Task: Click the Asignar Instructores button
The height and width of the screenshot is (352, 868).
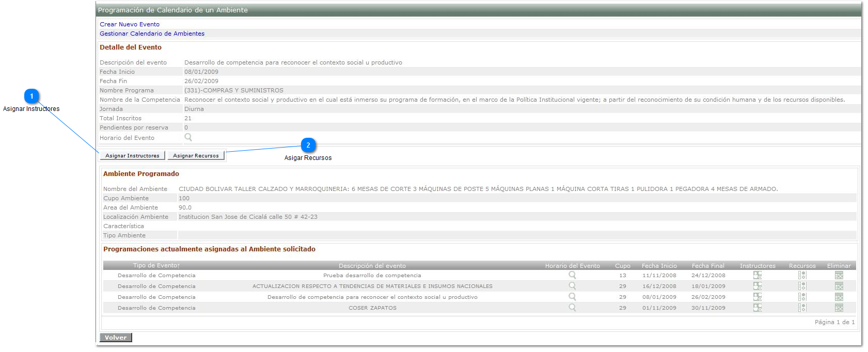Action: [133, 155]
